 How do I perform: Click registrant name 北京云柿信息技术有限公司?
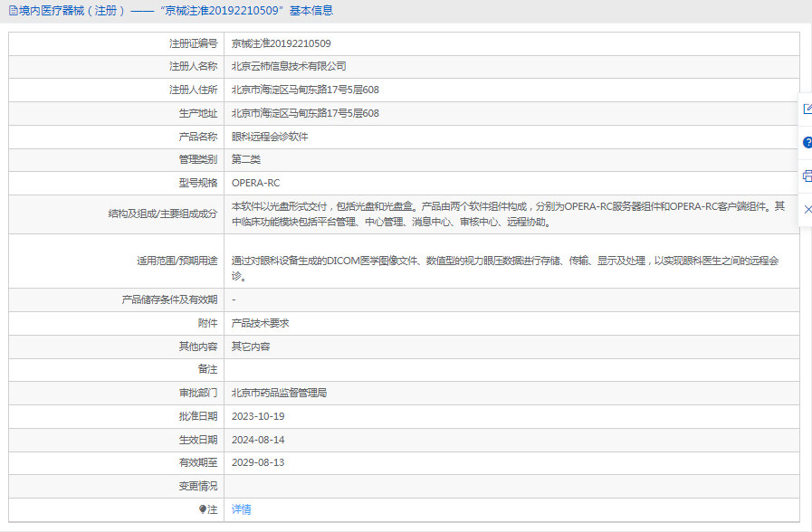(x=288, y=66)
